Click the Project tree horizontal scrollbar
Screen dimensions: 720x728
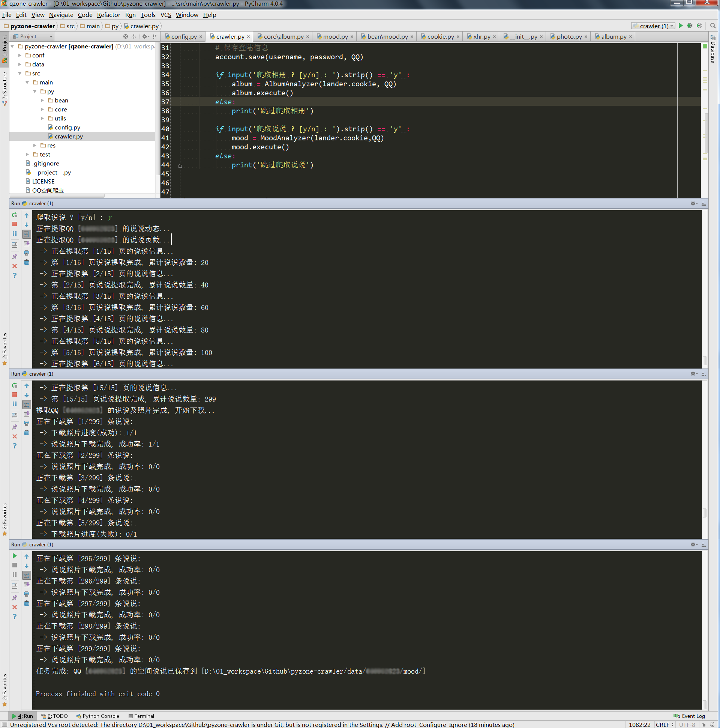57,196
